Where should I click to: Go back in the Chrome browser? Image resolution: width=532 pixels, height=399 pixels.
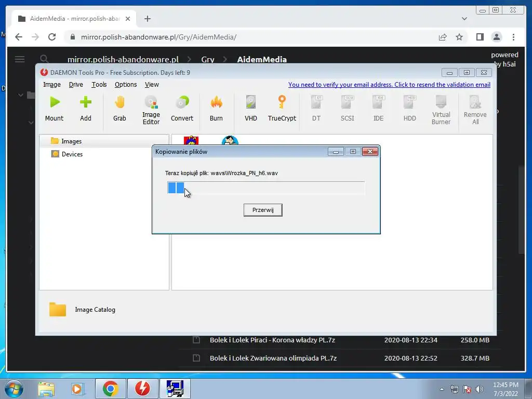[x=19, y=37]
